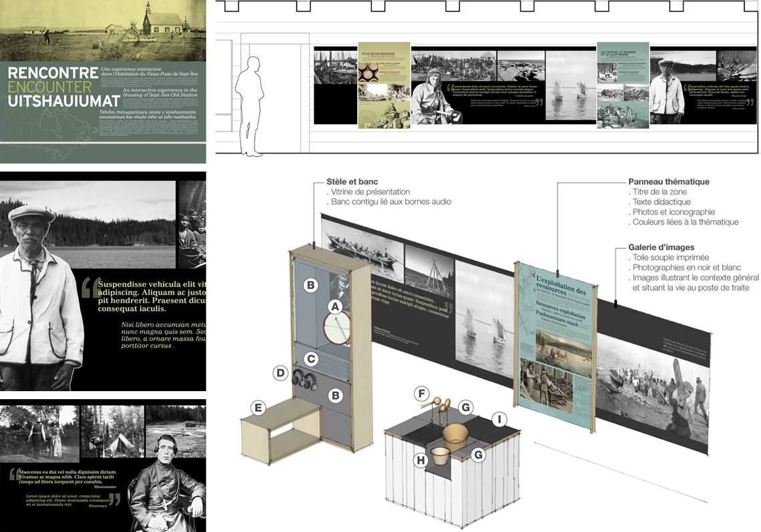Select the circled D marker beside headphones
The width and height of the screenshot is (761, 532).
coord(281,374)
